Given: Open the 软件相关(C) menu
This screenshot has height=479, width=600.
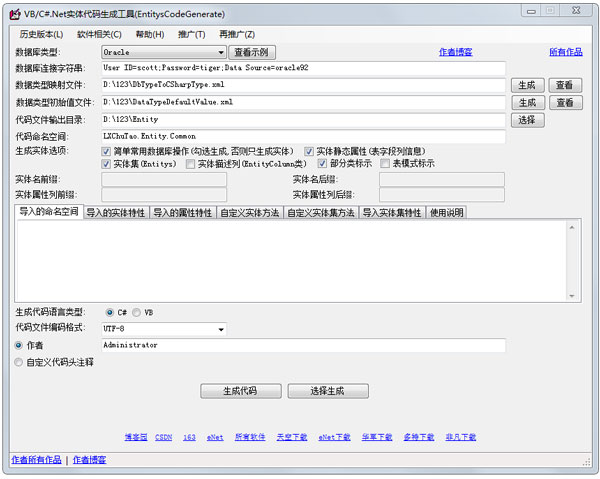Looking at the screenshot, I should 99,34.
